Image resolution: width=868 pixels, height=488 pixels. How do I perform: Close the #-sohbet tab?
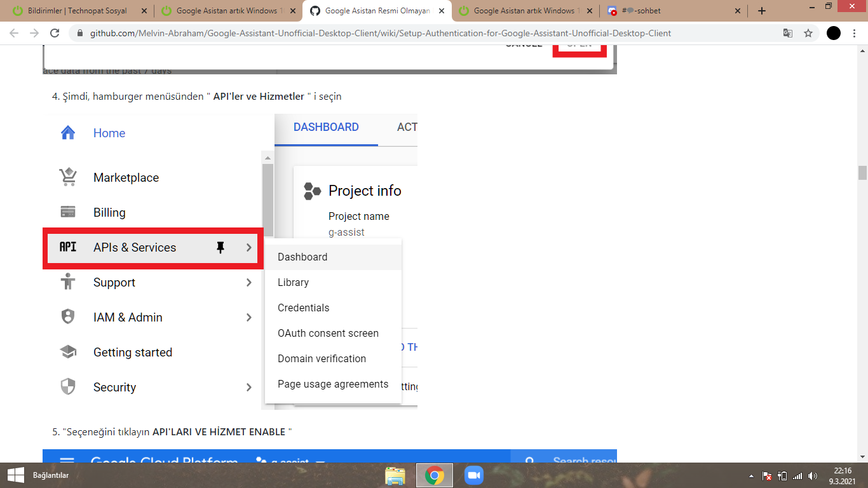click(737, 11)
